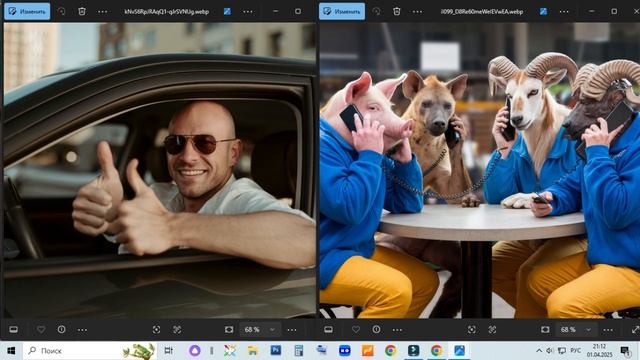Open more options beside the info icon, man-in-car window
This screenshot has width=640, height=360.
pyautogui.click(x=82, y=329)
